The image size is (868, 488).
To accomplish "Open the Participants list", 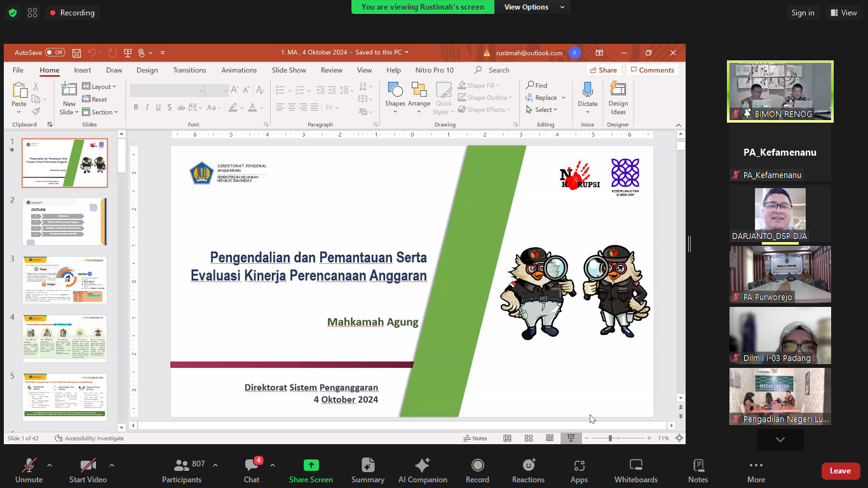I will [x=182, y=471].
